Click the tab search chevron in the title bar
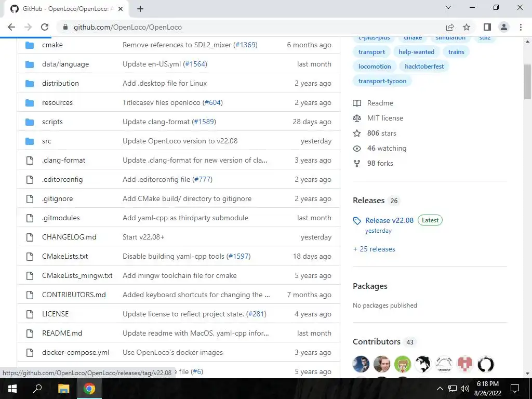The width and height of the screenshot is (532, 399). tap(448, 7)
